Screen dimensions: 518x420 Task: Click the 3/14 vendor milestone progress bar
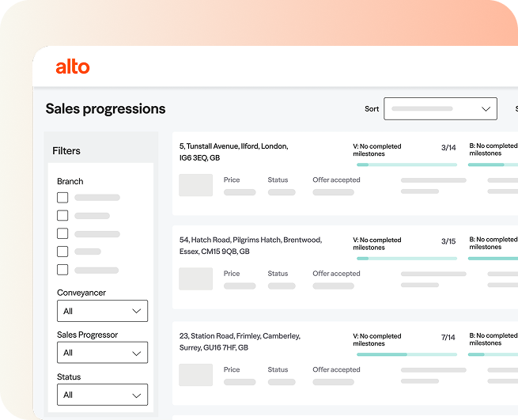[406, 165]
